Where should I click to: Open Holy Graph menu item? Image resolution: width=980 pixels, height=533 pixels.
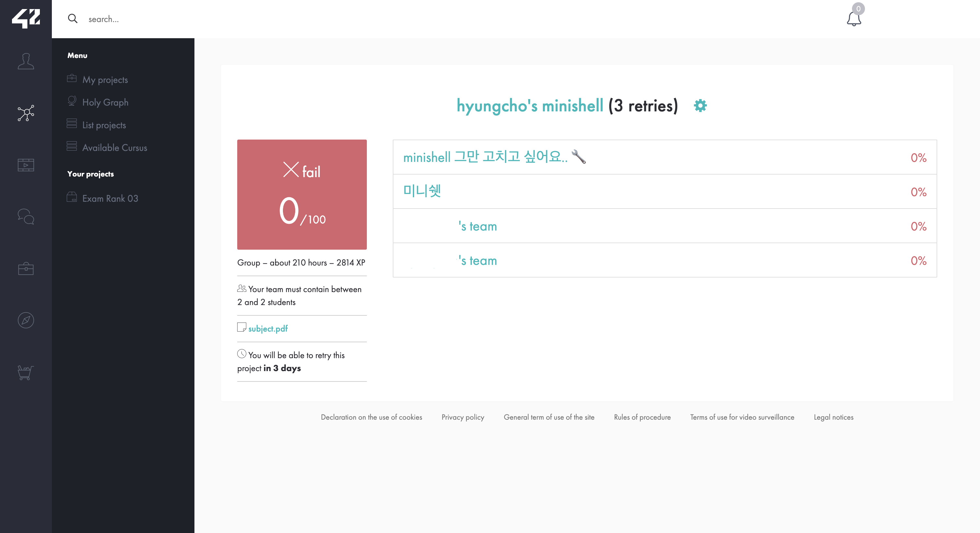pos(105,102)
